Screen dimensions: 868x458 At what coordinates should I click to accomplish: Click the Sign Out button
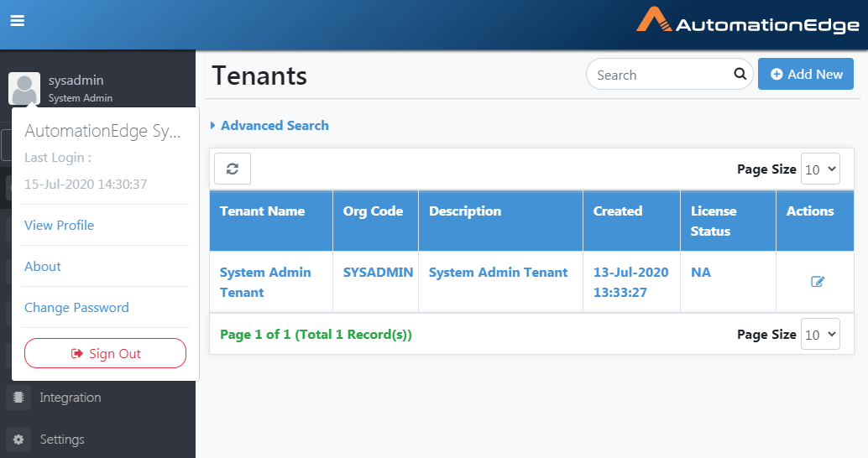(105, 353)
